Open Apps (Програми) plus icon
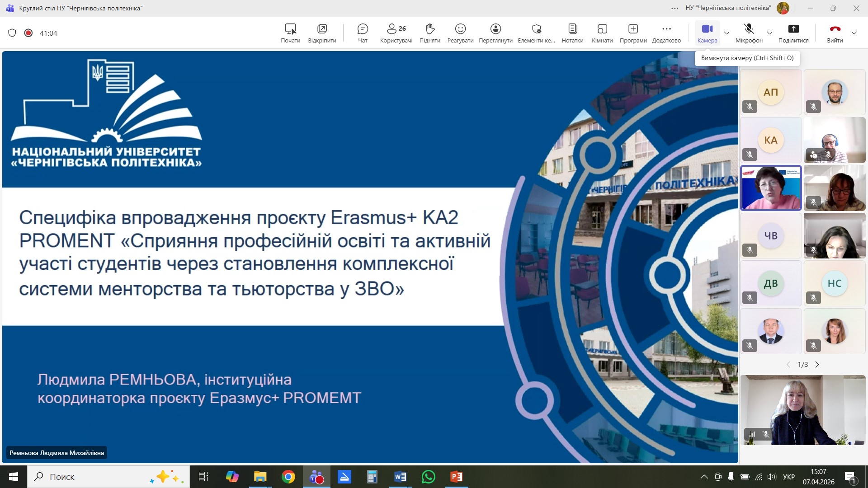Image resolution: width=868 pixels, height=488 pixels. pyautogui.click(x=633, y=33)
